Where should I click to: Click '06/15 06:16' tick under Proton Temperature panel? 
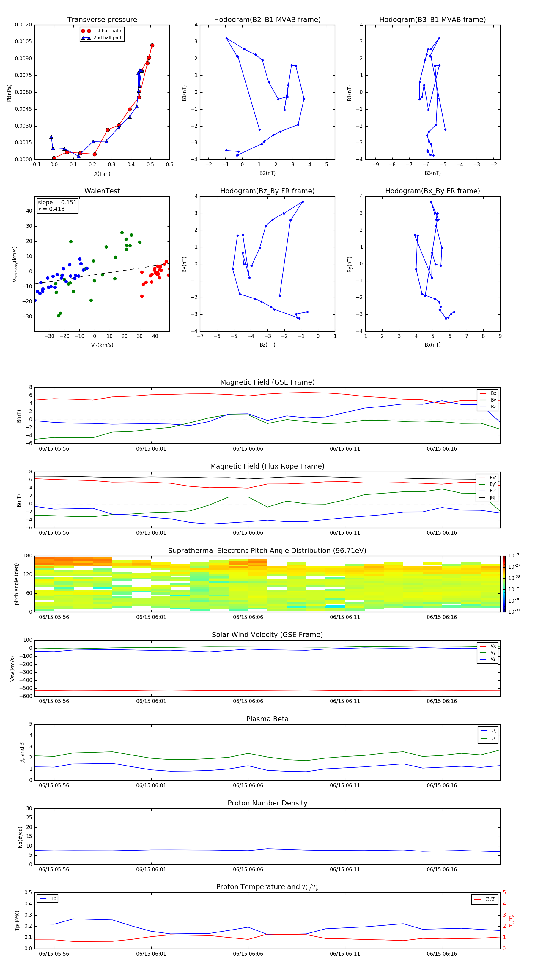tap(442, 954)
